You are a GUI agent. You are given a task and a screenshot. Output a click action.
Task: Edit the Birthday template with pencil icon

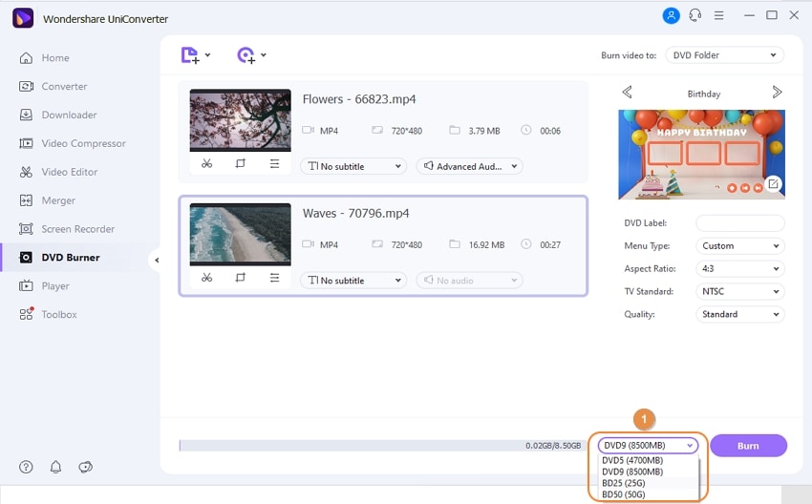(773, 183)
